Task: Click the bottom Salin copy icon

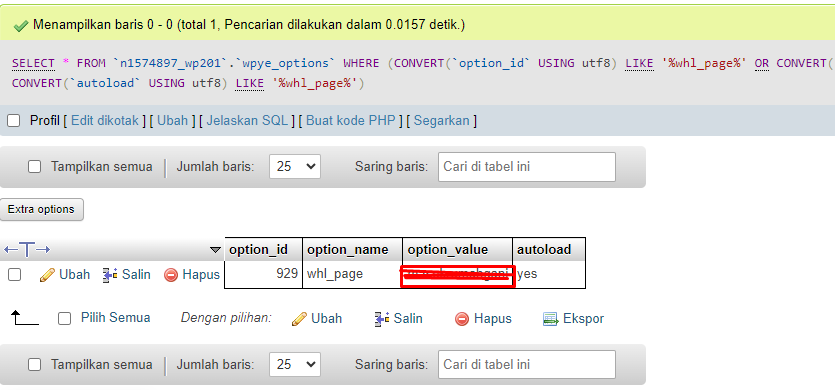Action: [382, 319]
